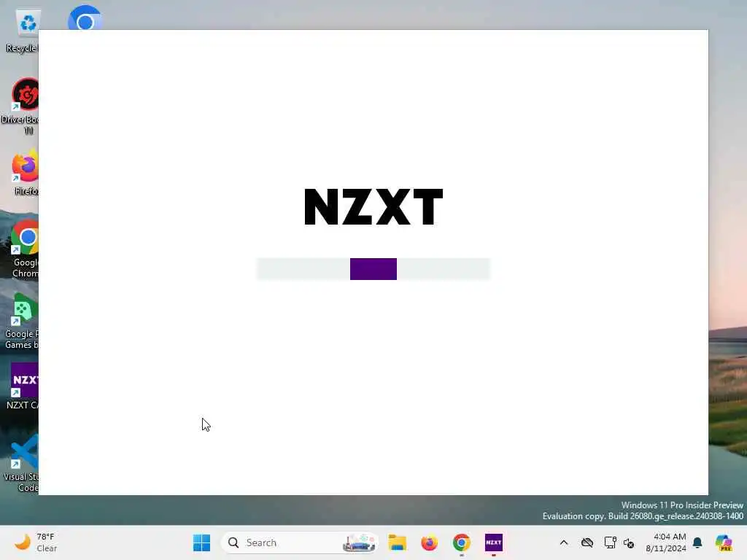Screen dimensions: 747x560
Task: Click the NZXT logo in the splash window
Action: (373, 206)
